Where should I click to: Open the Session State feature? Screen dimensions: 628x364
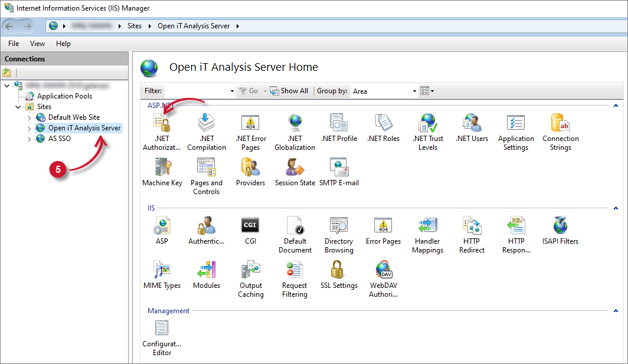click(x=295, y=168)
